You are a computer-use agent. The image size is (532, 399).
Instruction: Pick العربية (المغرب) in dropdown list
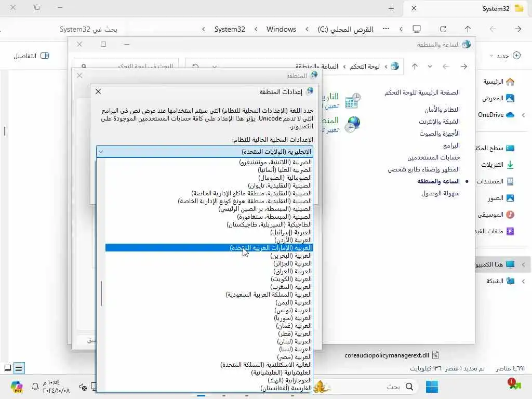pos(209,287)
